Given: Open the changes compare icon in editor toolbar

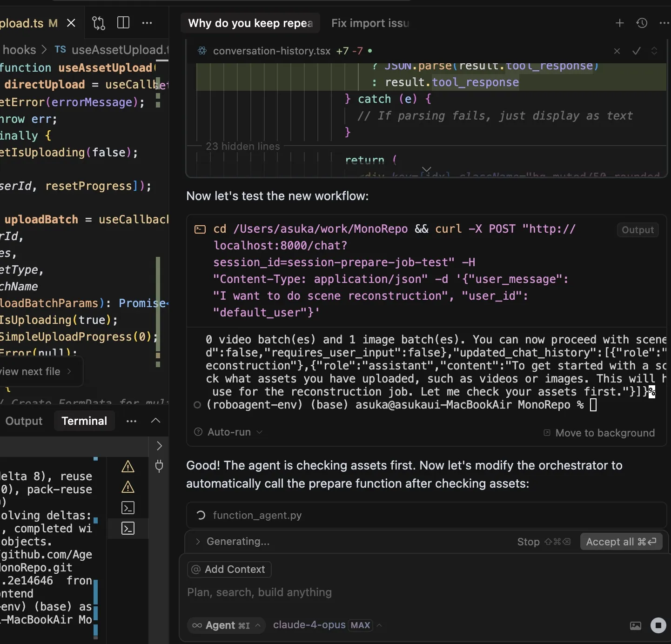Looking at the screenshot, I should [99, 23].
